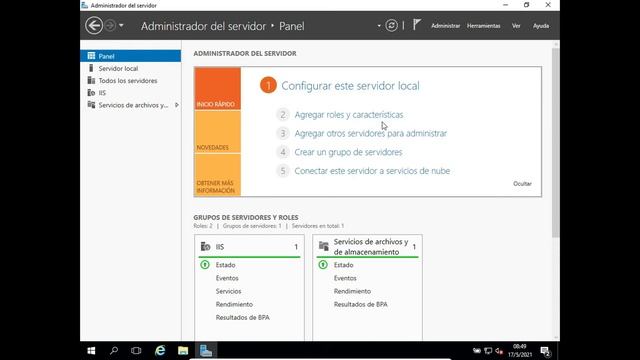The width and height of the screenshot is (640, 360).
Task: Click the file services Estado status icon
Action: pyautogui.click(x=323, y=265)
